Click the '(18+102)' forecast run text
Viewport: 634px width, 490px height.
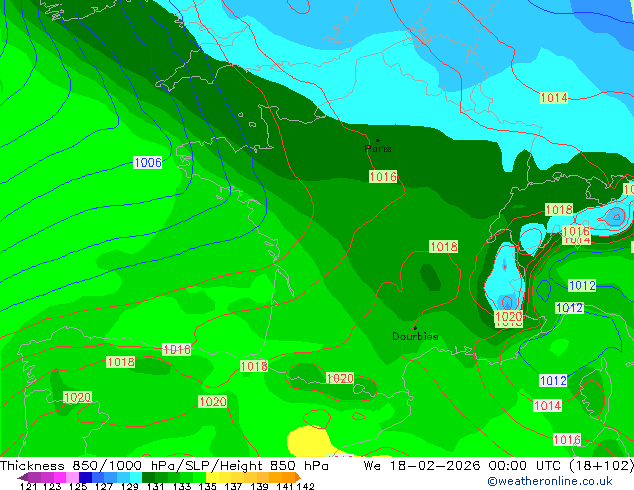601,466
